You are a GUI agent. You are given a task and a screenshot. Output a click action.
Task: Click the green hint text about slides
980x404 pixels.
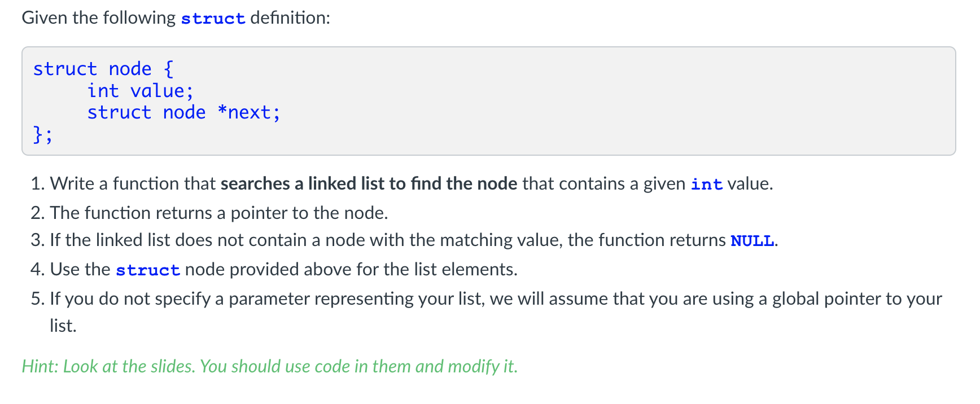[x=270, y=367]
